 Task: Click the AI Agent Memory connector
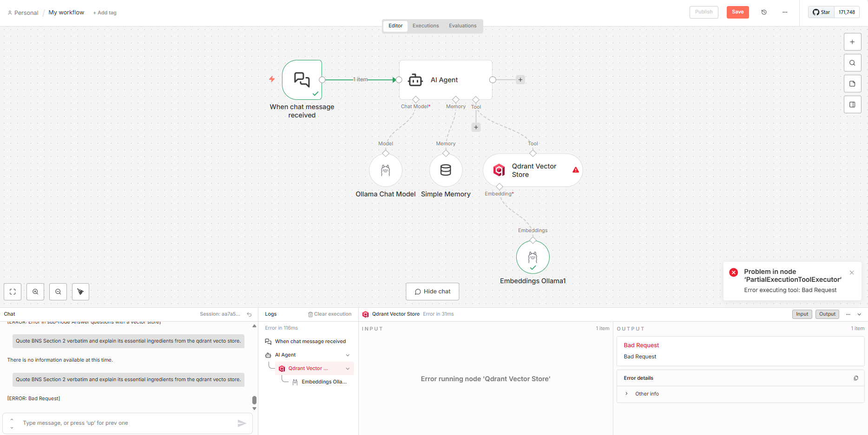coord(456,99)
